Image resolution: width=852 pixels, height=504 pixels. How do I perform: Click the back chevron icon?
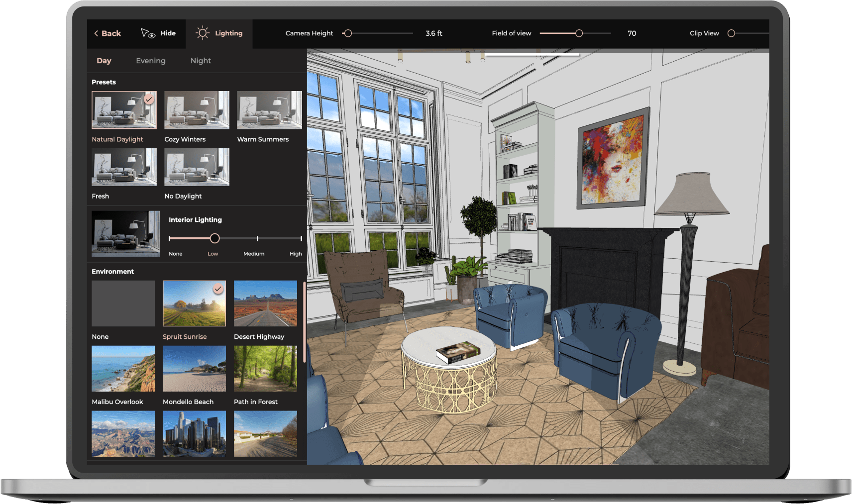coord(96,33)
